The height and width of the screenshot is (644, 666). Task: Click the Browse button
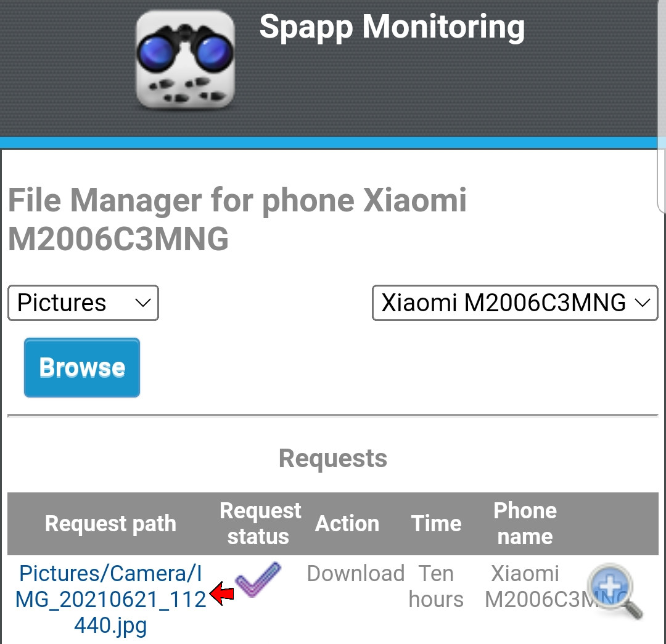82,368
